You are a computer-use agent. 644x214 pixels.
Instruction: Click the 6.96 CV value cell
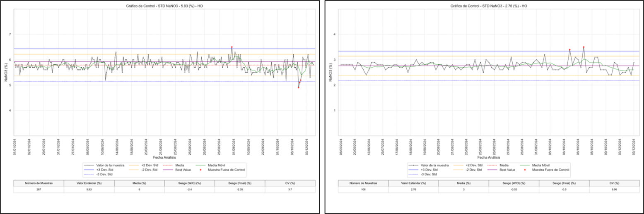[x=615, y=189]
